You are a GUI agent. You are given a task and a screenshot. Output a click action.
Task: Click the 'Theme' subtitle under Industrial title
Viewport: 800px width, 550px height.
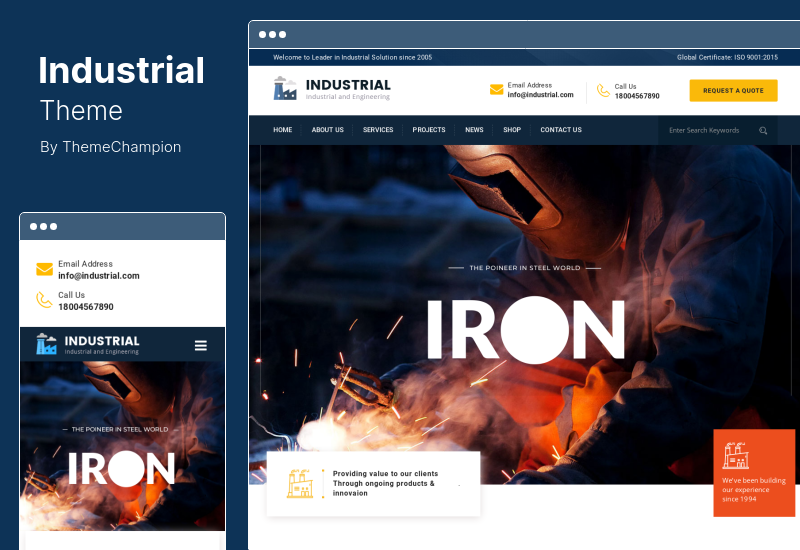(x=81, y=111)
